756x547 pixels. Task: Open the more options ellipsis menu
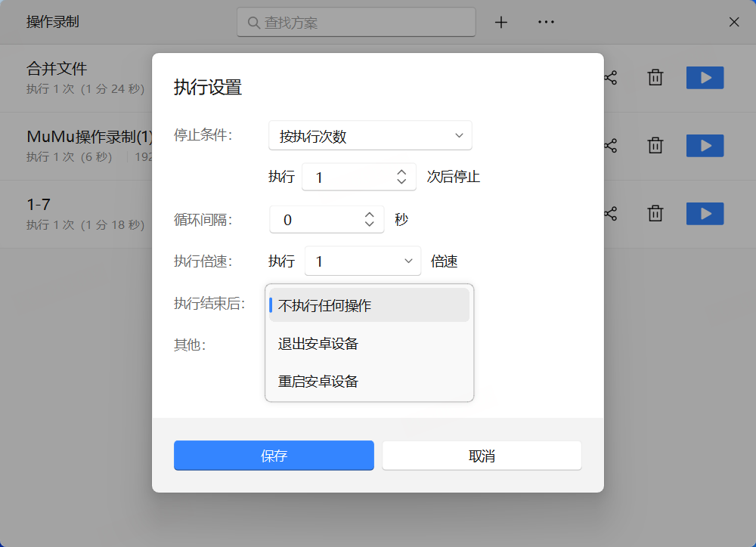click(x=546, y=23)
